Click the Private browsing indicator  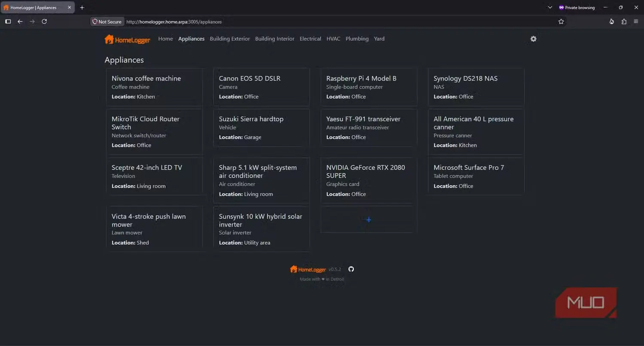point(577,7)
